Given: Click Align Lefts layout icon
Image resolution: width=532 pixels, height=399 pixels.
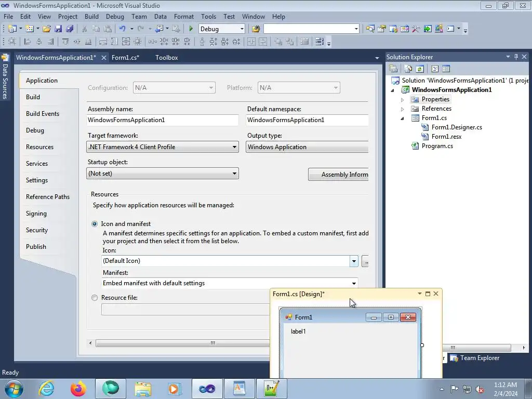Looking at the screenshot, I should pyautogui.click(x=28, y=42).
